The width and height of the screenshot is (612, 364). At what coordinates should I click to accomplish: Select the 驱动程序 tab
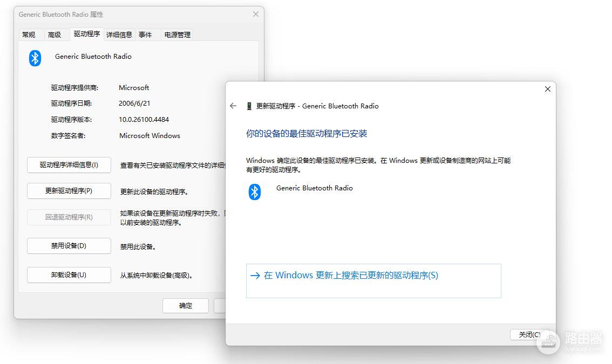click(87, 34)
